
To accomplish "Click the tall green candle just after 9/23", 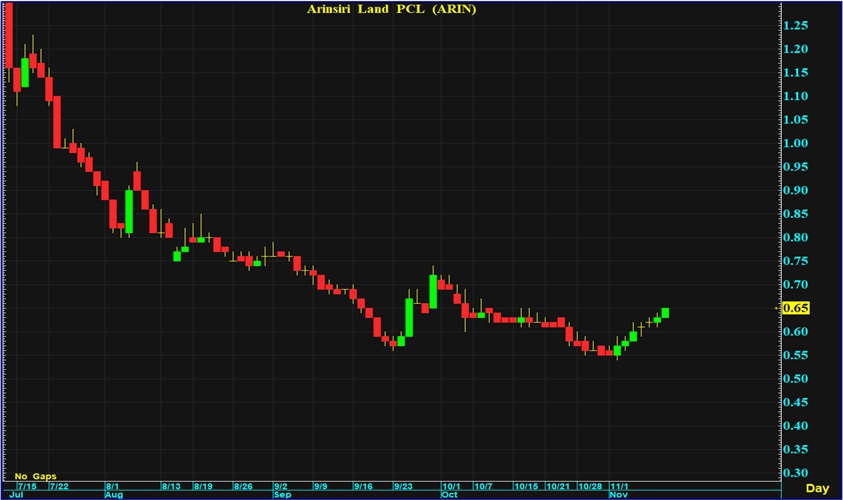I will [x=409, y=316].
